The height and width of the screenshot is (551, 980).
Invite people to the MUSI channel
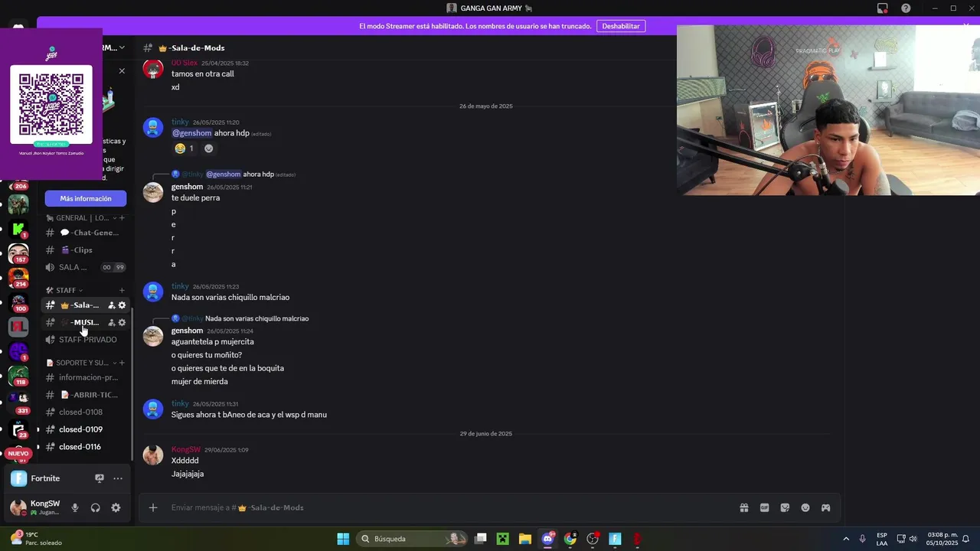111,322
